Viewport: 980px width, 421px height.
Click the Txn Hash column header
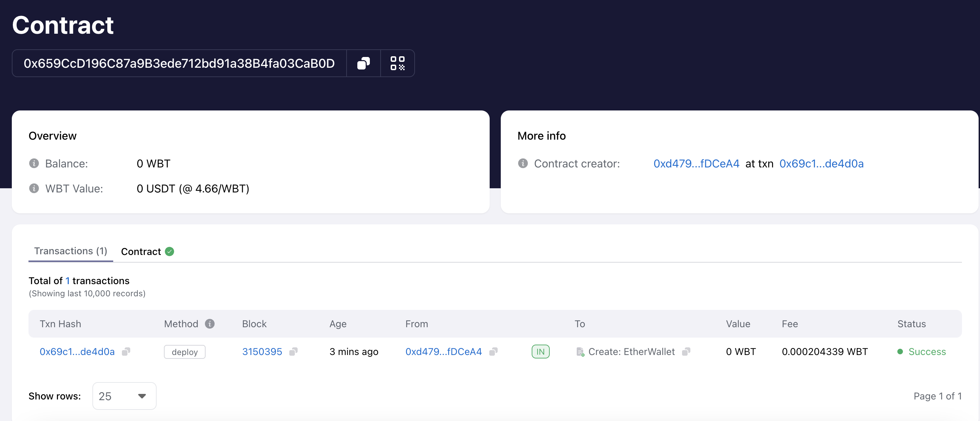click(x=60, y=323)
